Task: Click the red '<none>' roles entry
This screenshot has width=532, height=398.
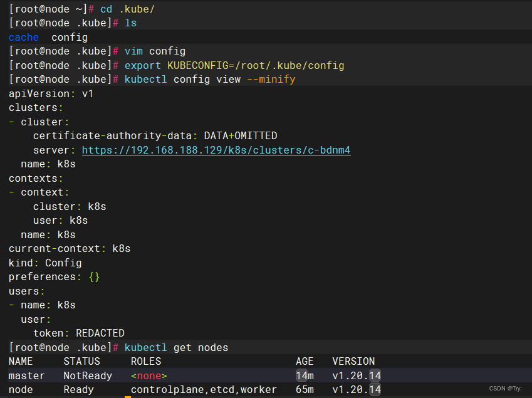Action: click(x=149, y=375)
